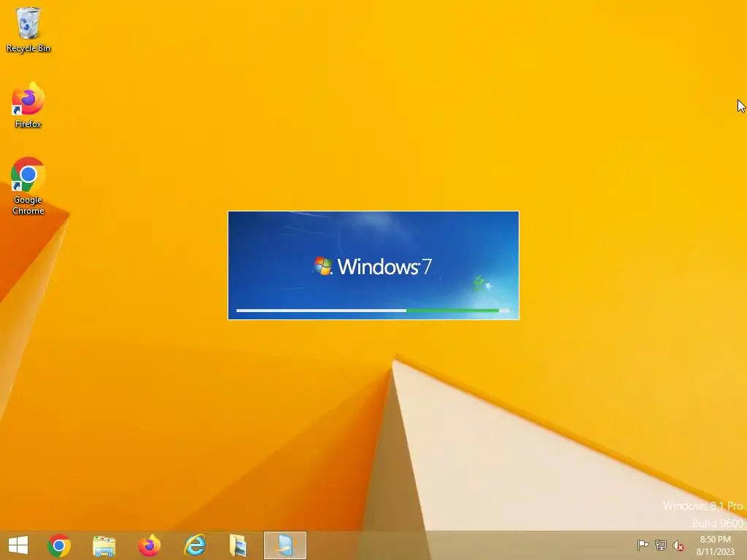The image size is (747, 560).
Task: Click the Google Chrome label text
Action: (28, 205)
